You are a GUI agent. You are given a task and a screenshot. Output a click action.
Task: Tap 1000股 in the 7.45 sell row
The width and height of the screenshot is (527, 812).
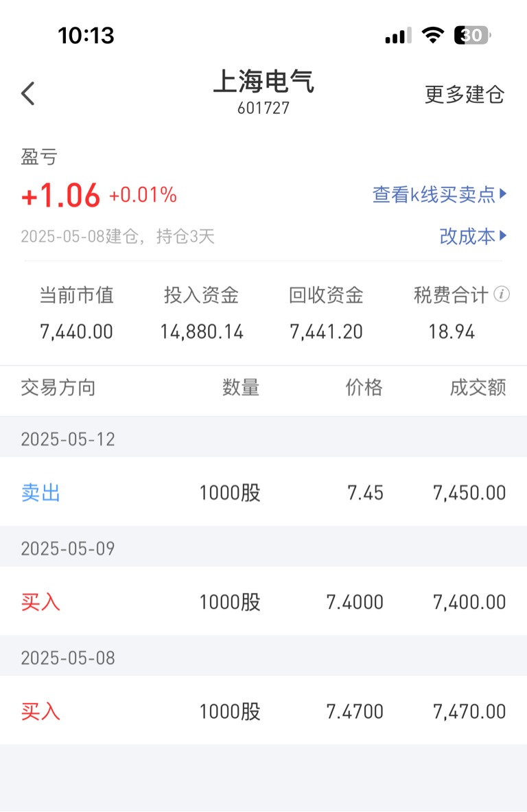click(230, 493)
